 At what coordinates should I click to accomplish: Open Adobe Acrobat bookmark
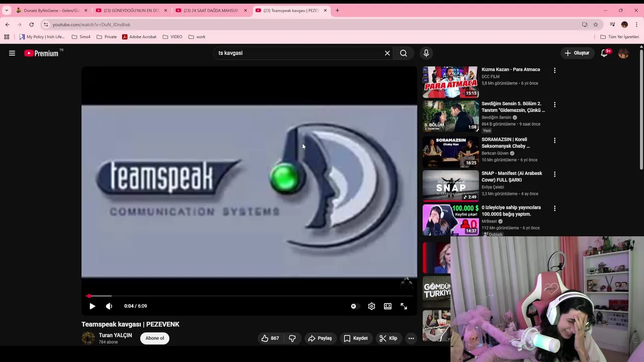tap(139, 37)
